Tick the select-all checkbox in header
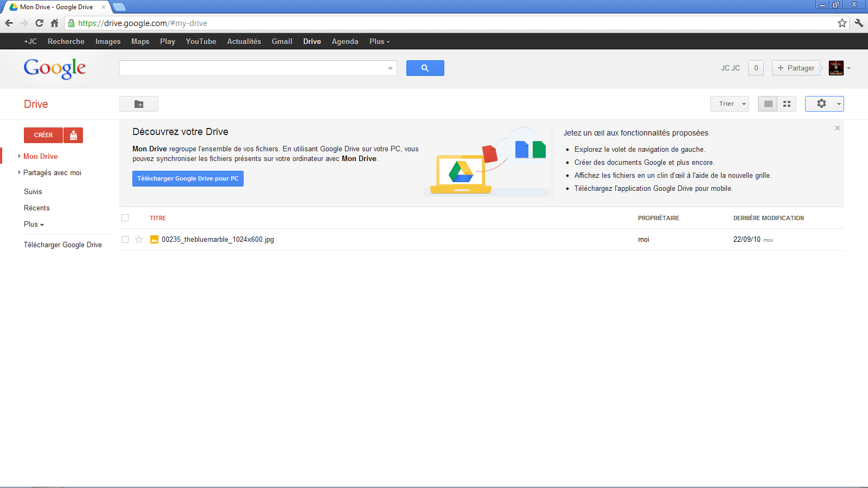Screen dimensions: 868x488 (125, 218)
